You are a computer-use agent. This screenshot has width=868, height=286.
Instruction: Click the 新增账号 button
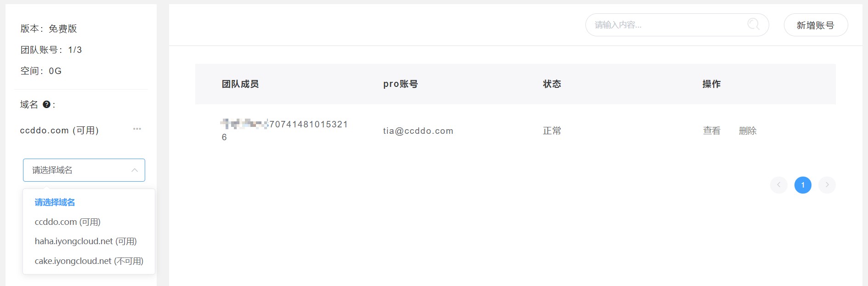pos(816,25)
